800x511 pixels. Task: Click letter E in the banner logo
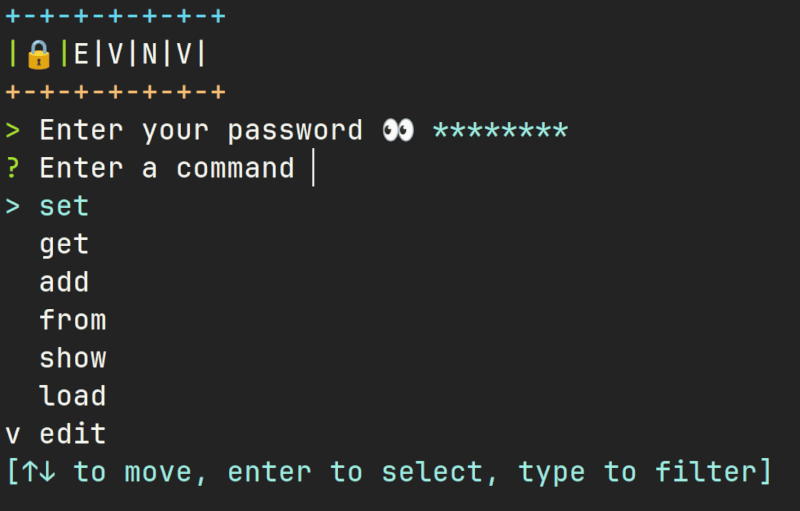tap(81, 54)
